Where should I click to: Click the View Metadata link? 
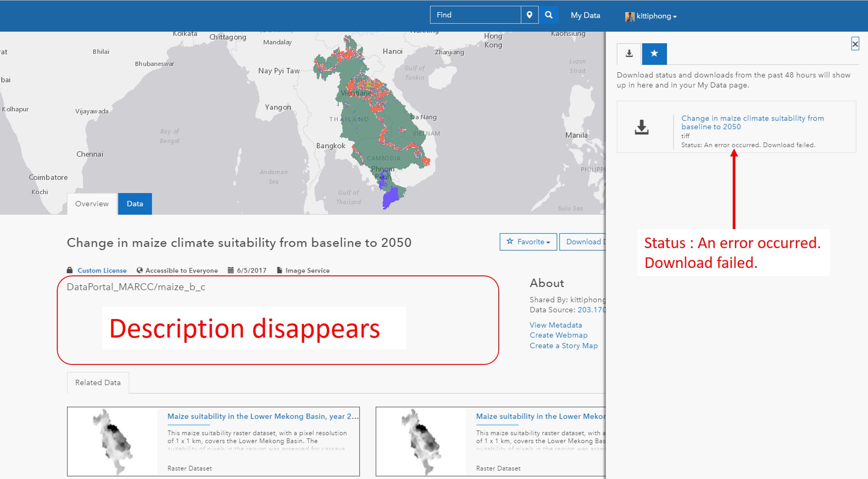tap(556, 325)
